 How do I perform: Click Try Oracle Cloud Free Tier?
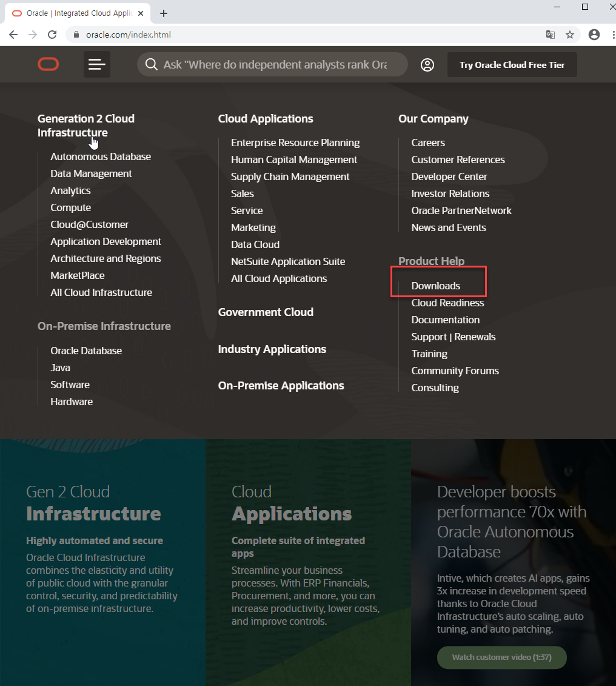[512, 65]
